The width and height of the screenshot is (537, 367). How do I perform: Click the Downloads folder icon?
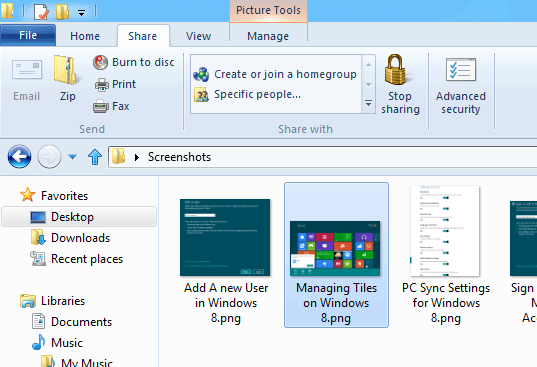click(x=38, y=237)
